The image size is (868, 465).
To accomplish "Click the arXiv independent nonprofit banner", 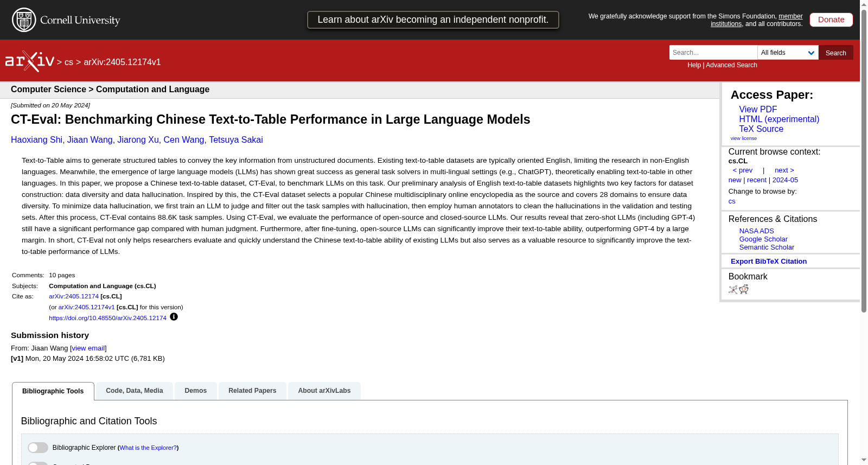I will click(433, 20).
